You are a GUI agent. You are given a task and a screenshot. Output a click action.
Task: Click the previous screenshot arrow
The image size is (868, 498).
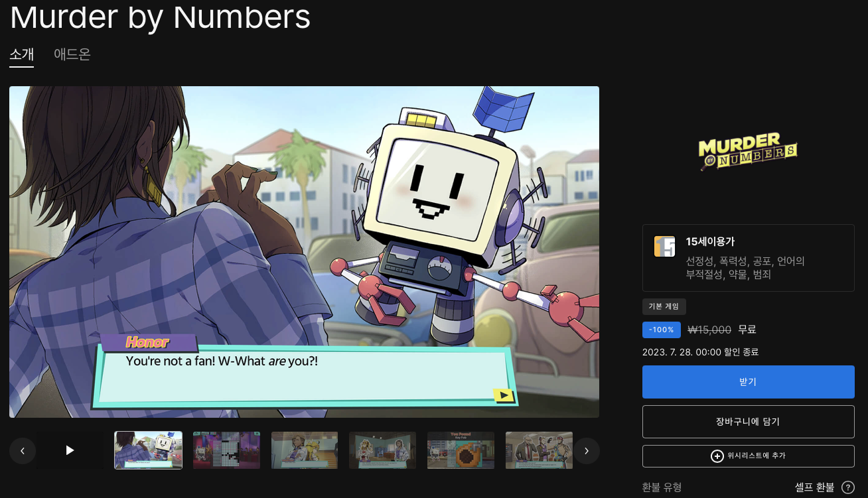pyautogui.click(x=23, y=451)
